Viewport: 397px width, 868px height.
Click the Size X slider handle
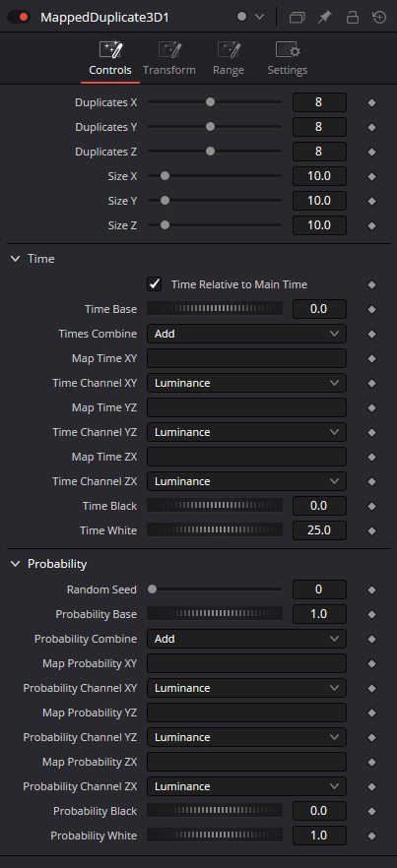pyautogui.click(x=165, y=176)
